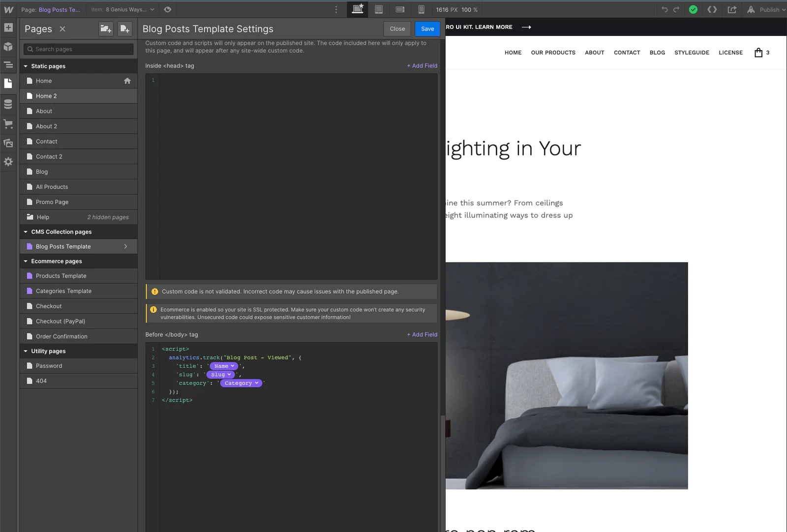Viewport: 787px width, 532px height.
Task: Switch to tablet breakpoint view
Action: tap(379, 9)
